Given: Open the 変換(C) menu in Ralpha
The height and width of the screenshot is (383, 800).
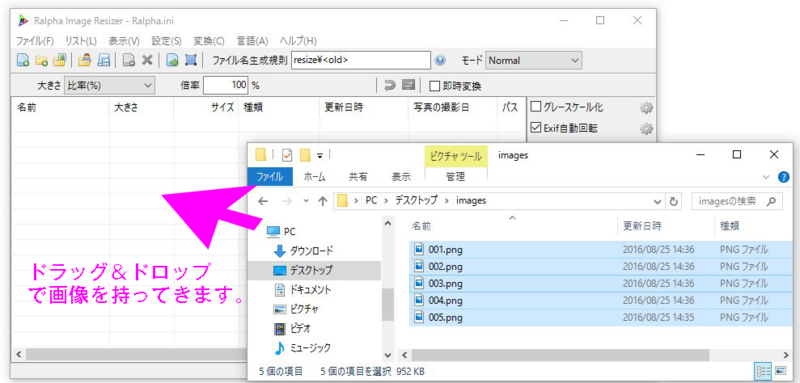Looking at the screenshot, I should click(209, 41).
